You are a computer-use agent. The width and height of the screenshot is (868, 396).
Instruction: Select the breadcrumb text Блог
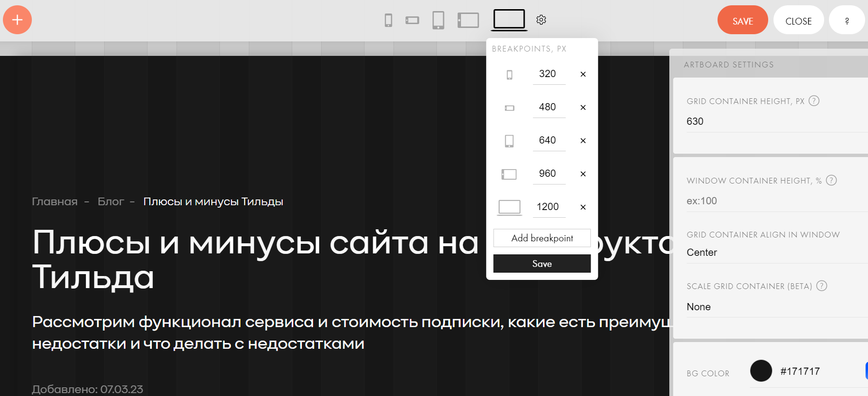pyautogui.click(x=111, y=202)
